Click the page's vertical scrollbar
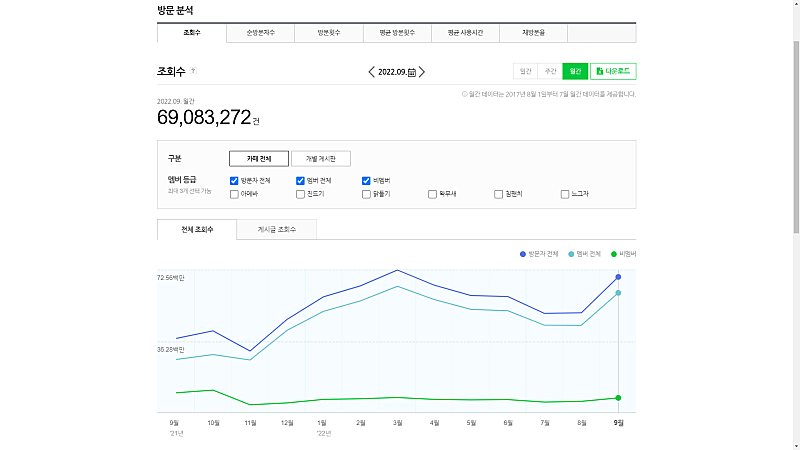The width and height of the screenshot is (800, 450). coord(794,120)
